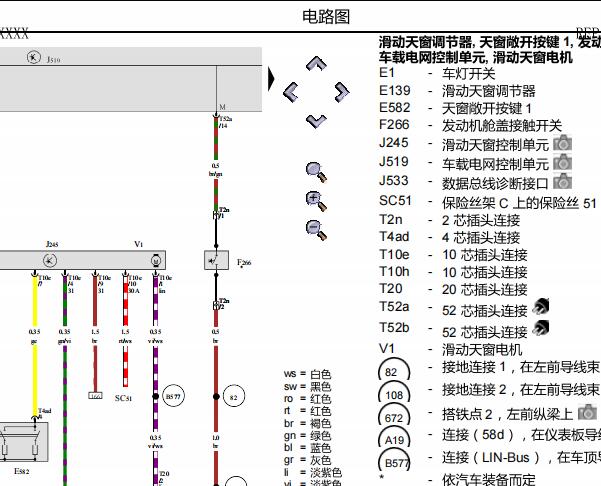Click the 电路图 page title
The image size is (601, 486).
point(326,16)
